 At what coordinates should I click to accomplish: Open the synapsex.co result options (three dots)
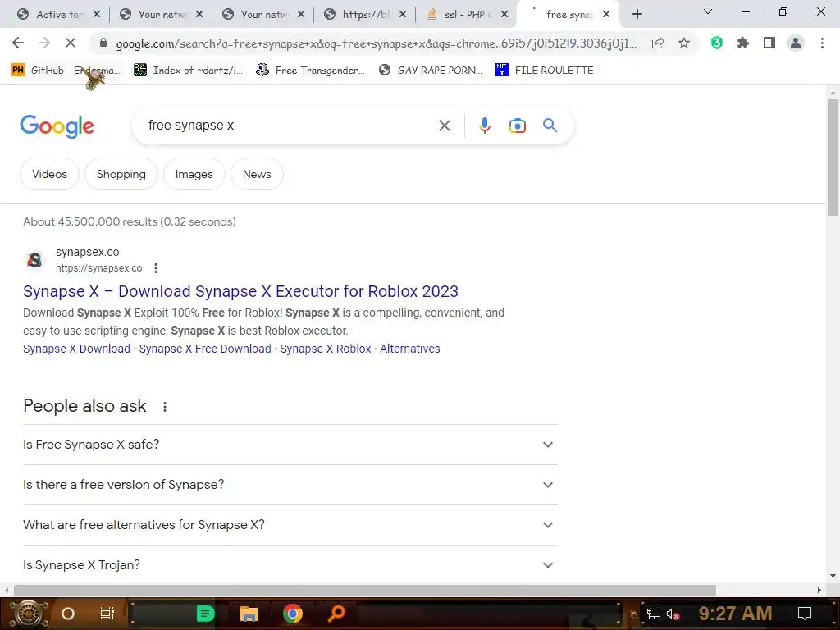[x=156, y=268]
